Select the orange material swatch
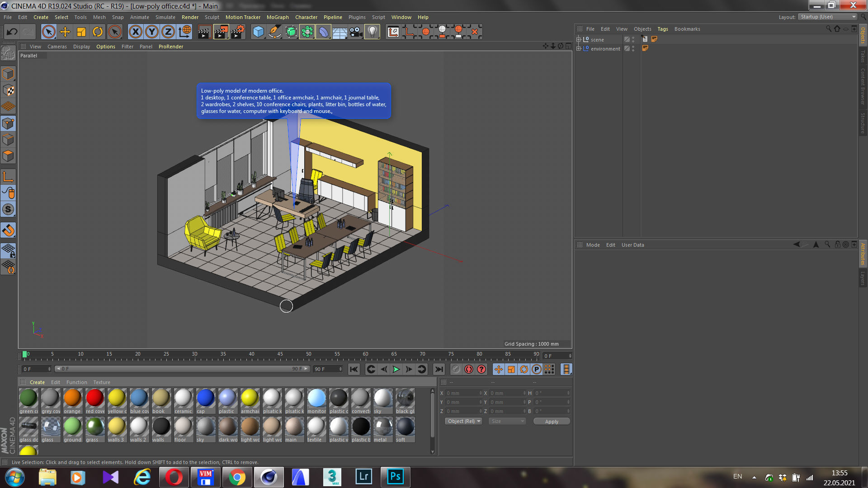The width and height of the screenshot is (868, 488). 72,401
